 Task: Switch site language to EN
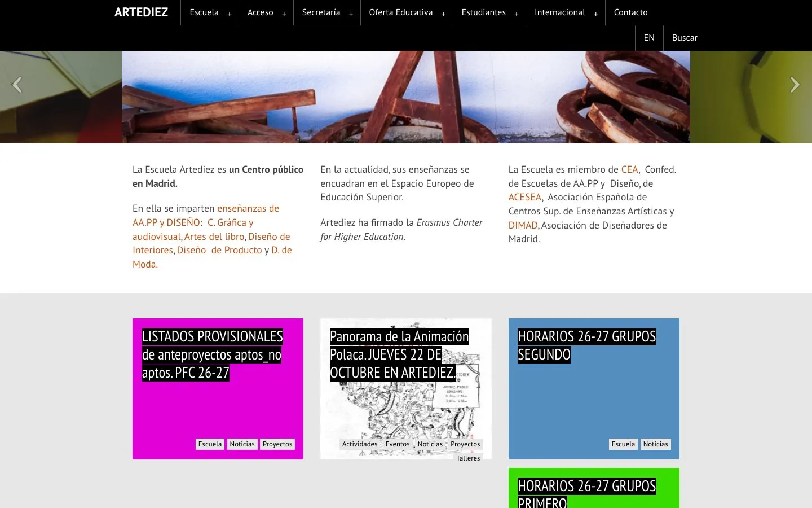(649, 38)
